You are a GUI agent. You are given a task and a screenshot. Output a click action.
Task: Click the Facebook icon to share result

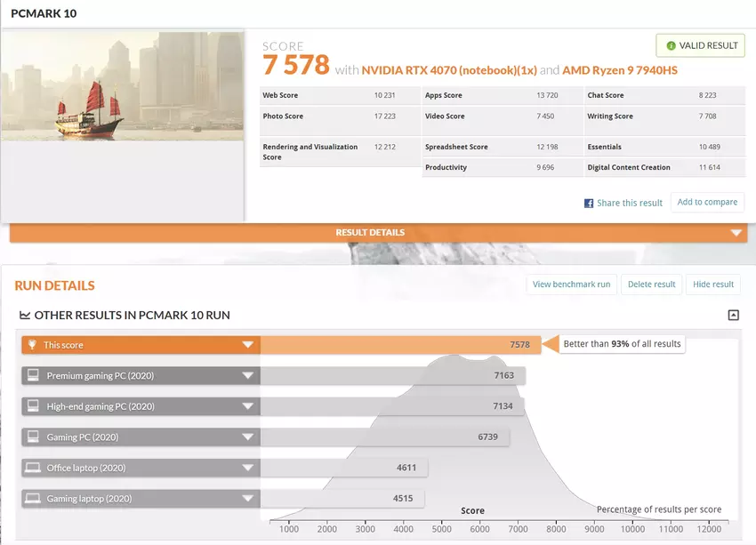pyautogui.click(x=589, y=204)
